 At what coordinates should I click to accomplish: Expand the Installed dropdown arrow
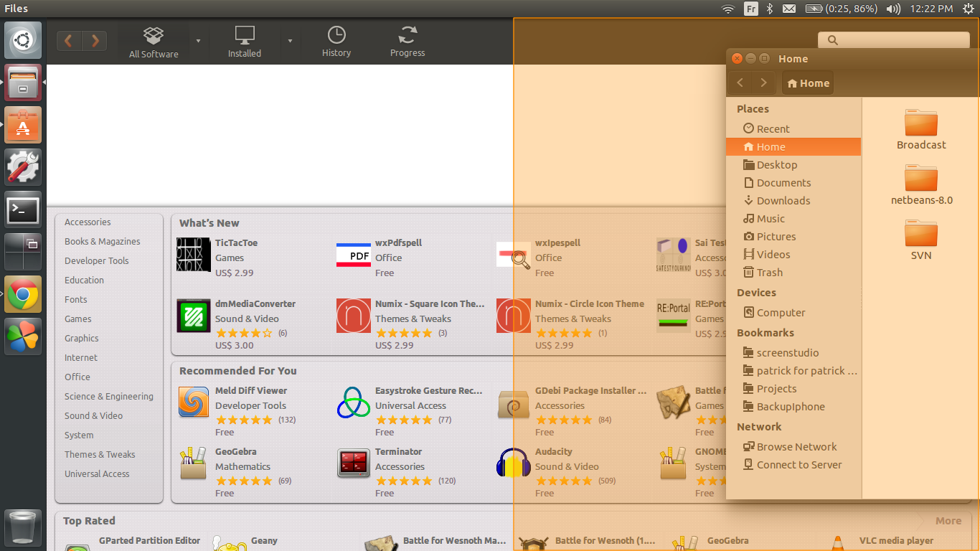[x=290, y=41]
